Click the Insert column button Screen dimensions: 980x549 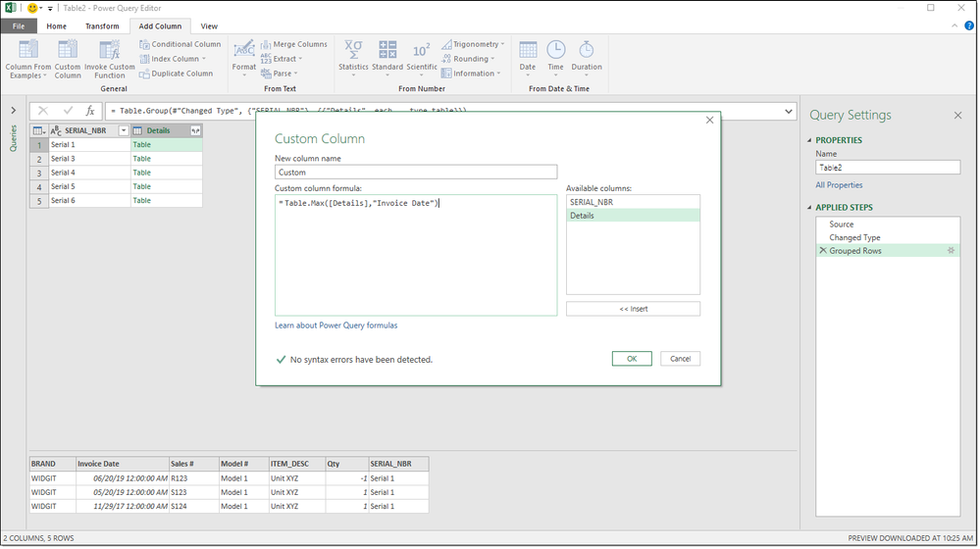(x=633, y=309)
